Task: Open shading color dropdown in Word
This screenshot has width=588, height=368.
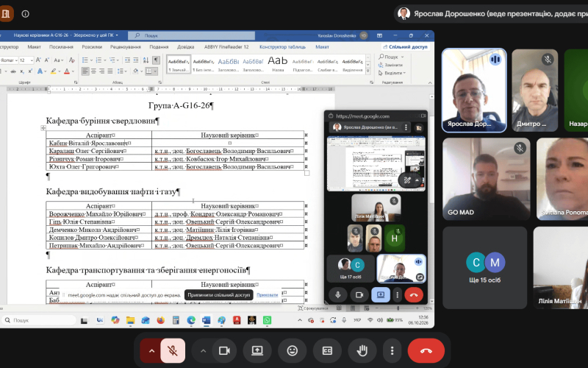Action: (x=140, y=71)
